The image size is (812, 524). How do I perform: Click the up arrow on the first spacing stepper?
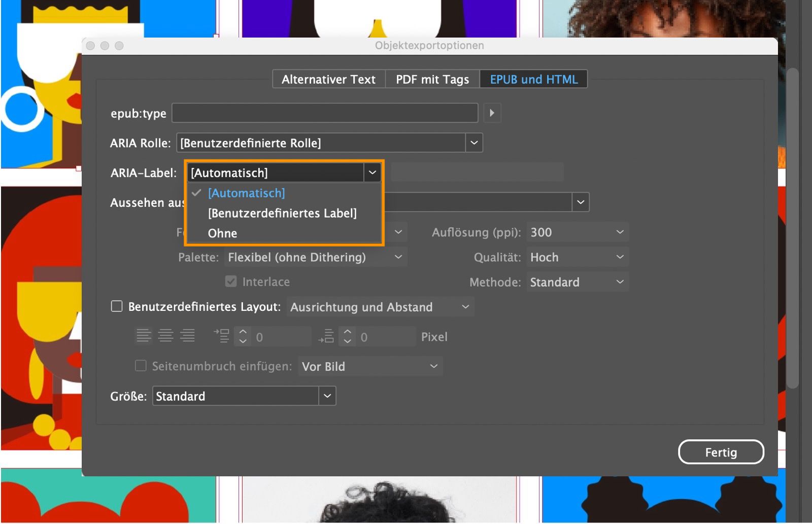pyautogui.click(x=243, y=331)
